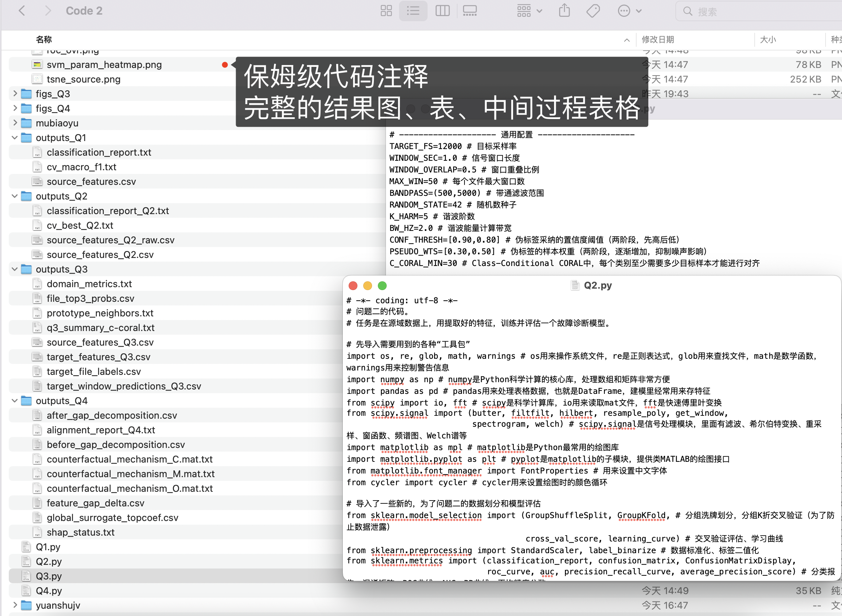Select cv_best_Q2.txt file
This screenshot has height=616, width=842.
pos(80,225)
